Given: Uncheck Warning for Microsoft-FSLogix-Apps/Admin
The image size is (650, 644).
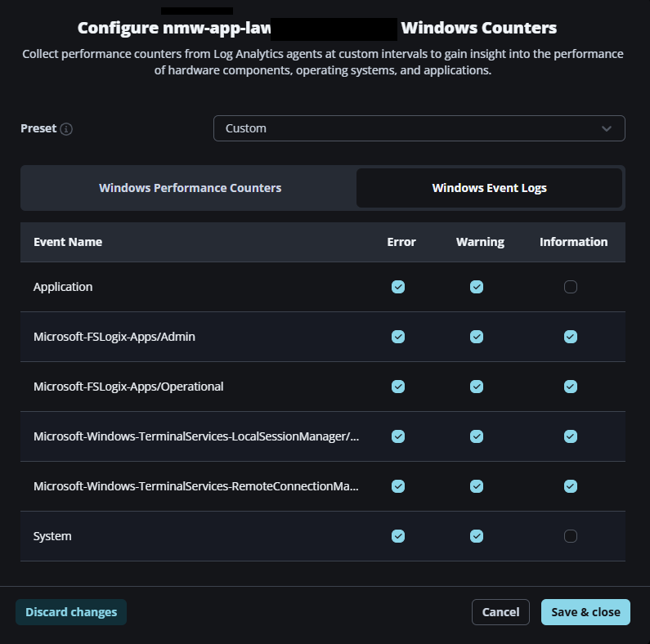Looking at the screenshot, I should click(x=477, y=337).
